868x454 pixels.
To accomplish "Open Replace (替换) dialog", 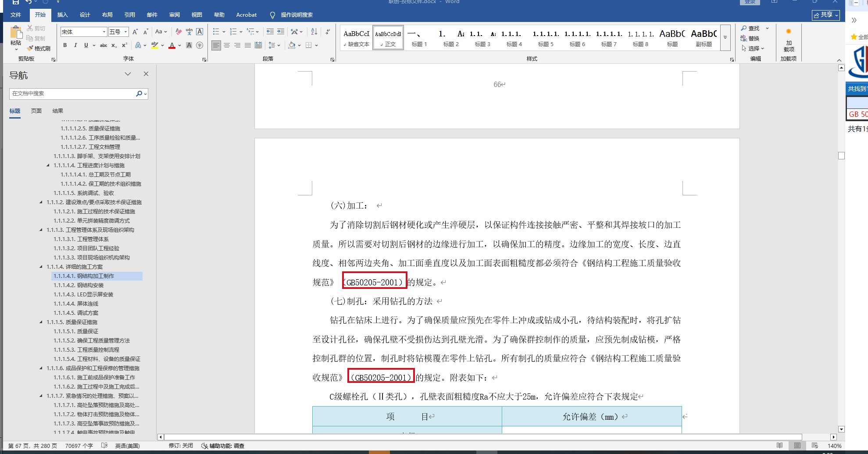I will pyautogui.click(x=750, y=38).
